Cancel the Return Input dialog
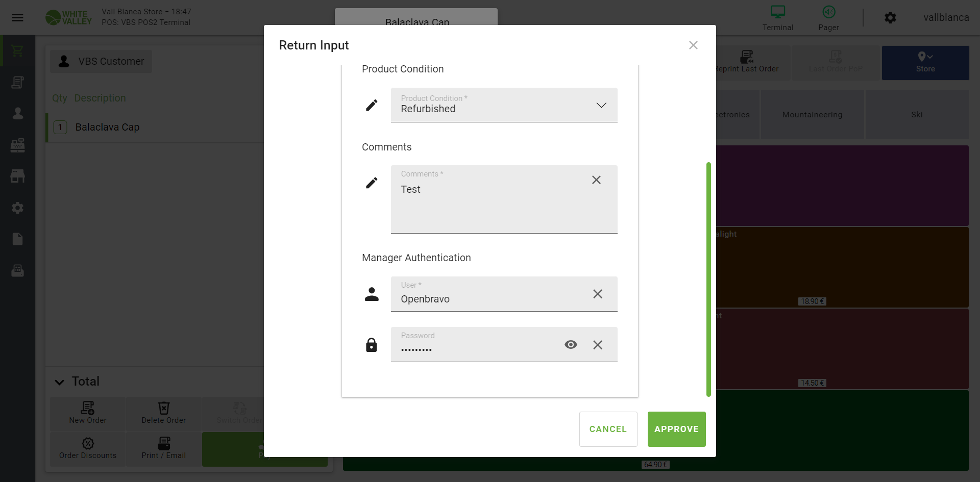980x482 pixels. [x=608, y=429]
